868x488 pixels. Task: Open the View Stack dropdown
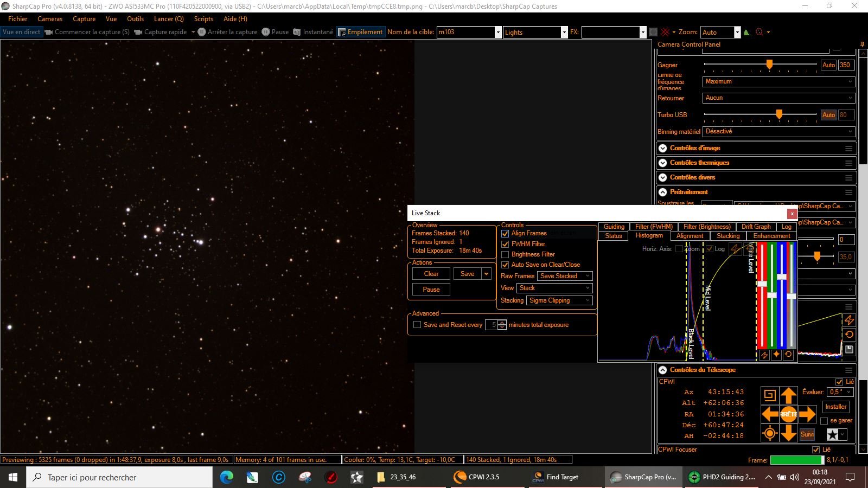click(554, 288)
